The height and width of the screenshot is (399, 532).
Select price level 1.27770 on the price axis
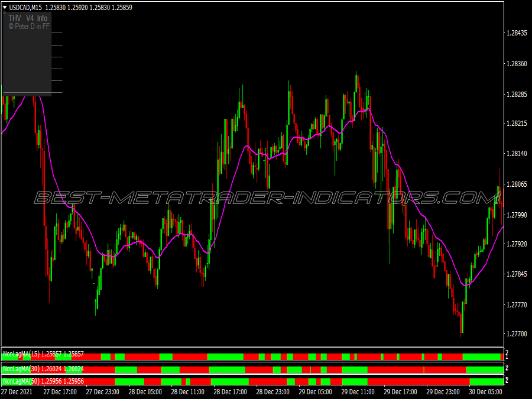point(517,304)
